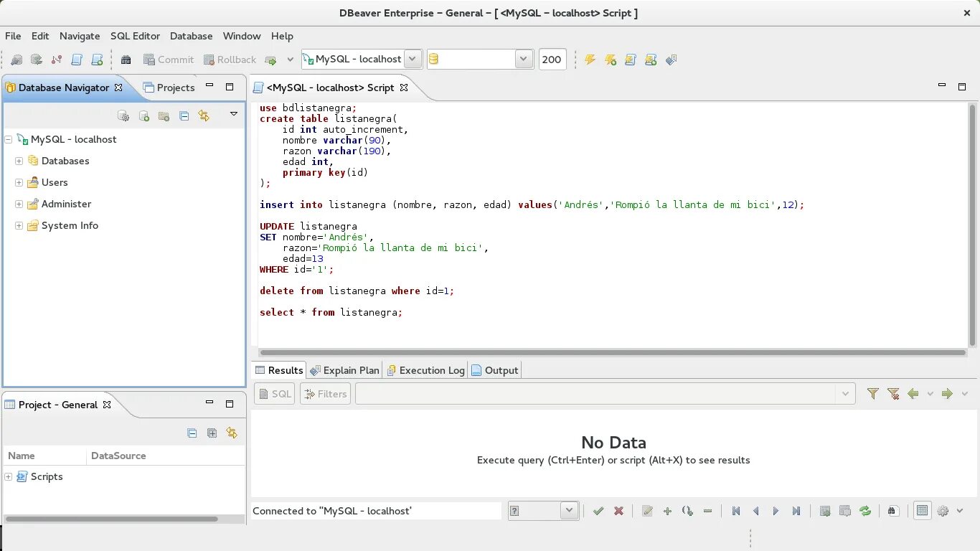The width and height of the screenshot is (980, 551).
Task: Click the Rollback button
Action: (x=230, y=60)
